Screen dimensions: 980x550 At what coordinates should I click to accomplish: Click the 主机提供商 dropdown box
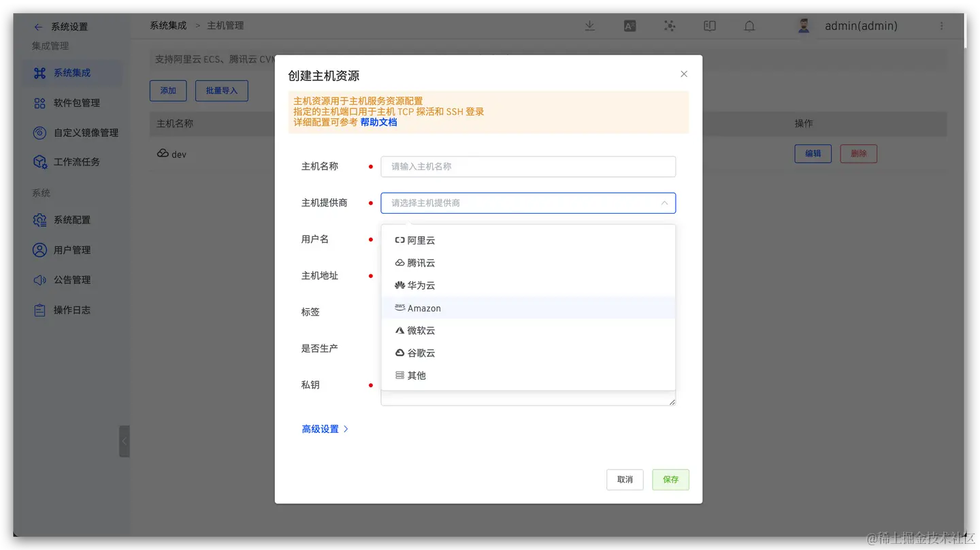[x=528, y=203]
